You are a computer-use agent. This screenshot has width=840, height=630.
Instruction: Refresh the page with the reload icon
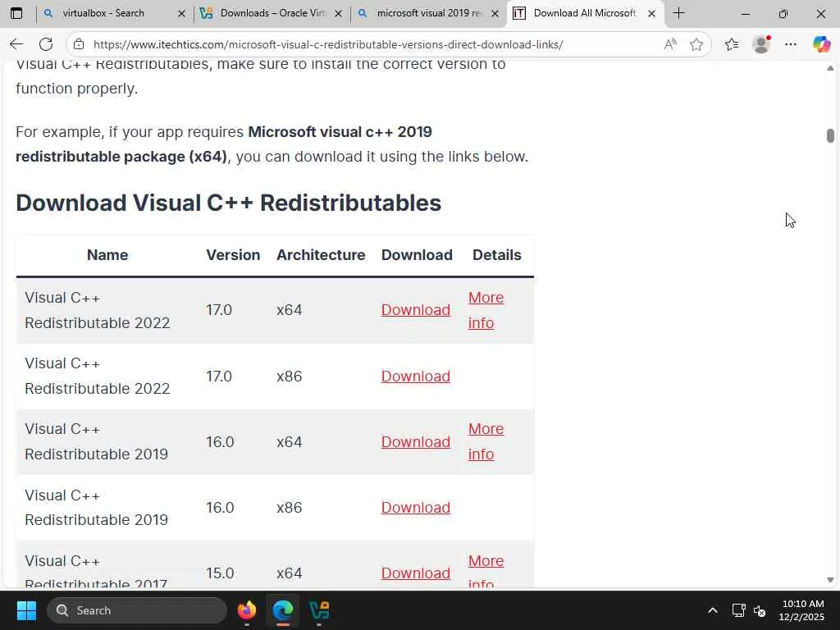coord(46,44)
